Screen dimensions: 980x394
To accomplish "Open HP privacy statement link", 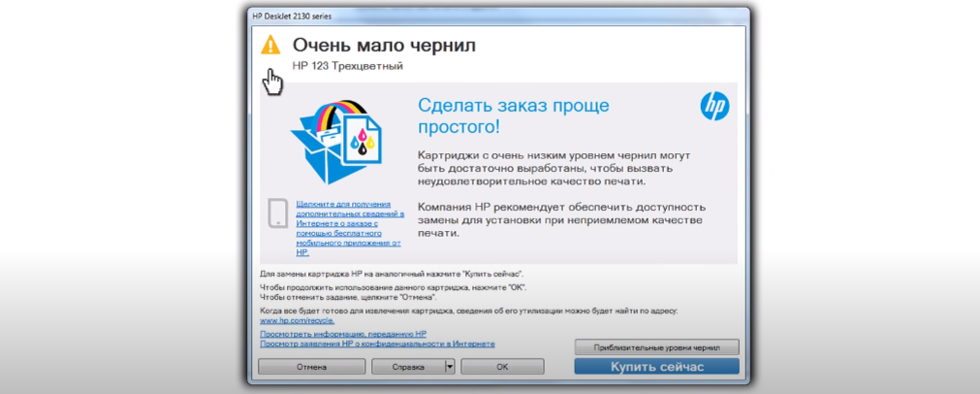I will click(377, 344).
